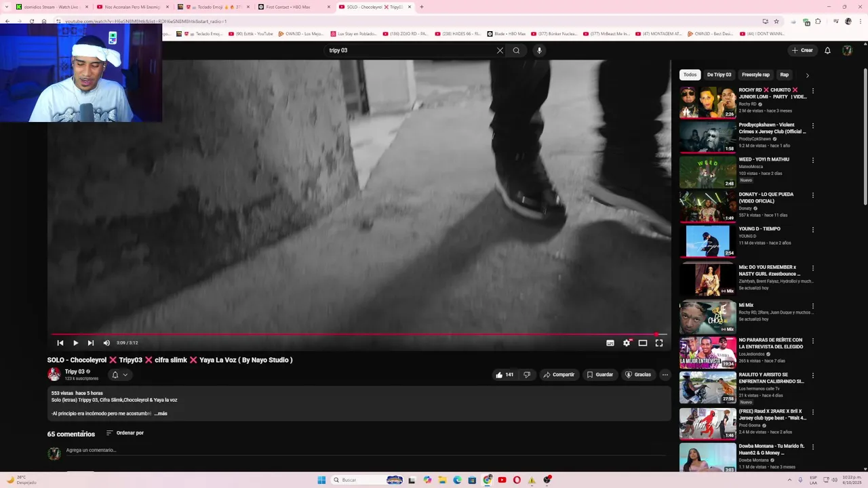Screen dimensions: 868x488
Task: Play the paused video
Action: click(75, 343)
